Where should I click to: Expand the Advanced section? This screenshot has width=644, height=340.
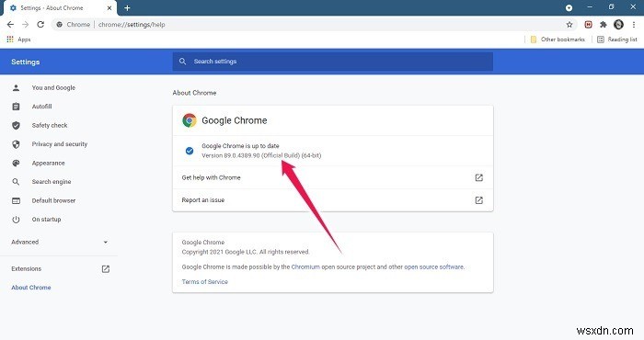60,242
